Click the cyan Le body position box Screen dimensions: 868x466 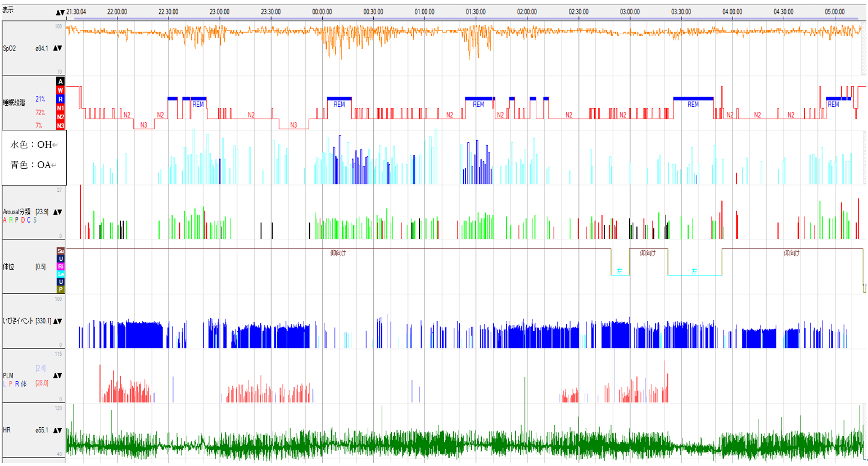[61, 274]
